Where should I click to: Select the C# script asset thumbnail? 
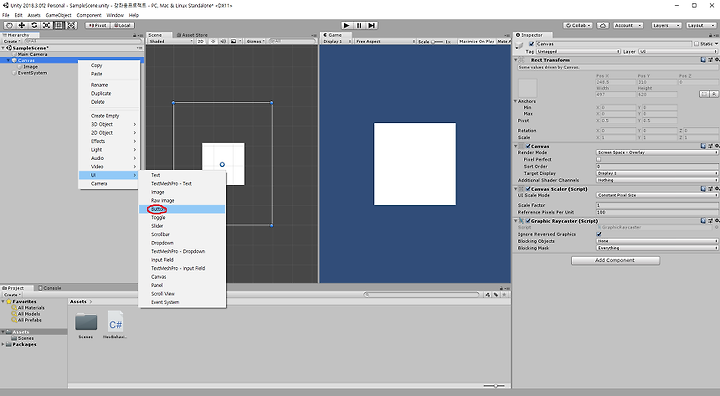115,322
